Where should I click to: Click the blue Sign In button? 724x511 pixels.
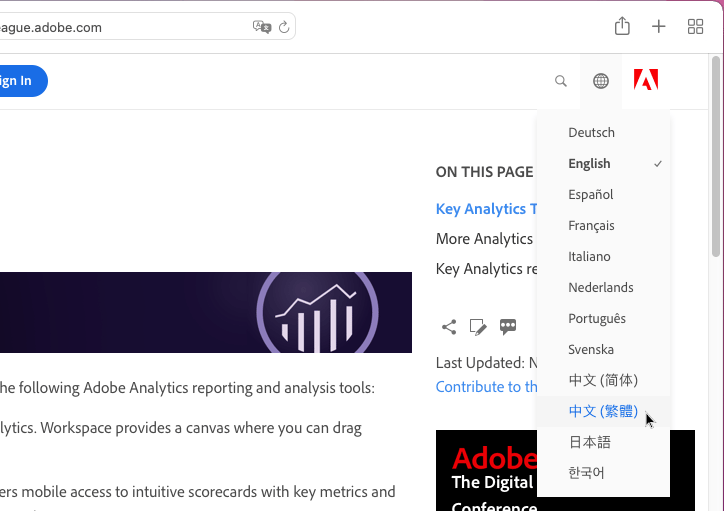click(23, 81)
